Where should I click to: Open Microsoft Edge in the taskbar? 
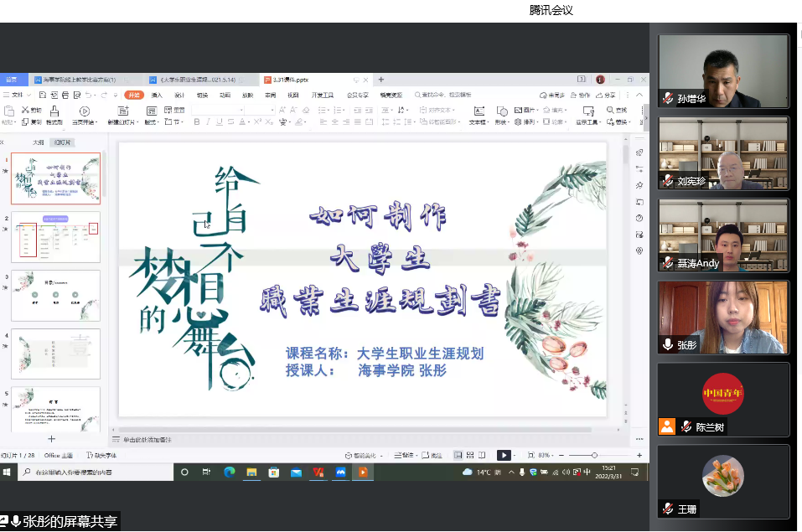[229, 473]
